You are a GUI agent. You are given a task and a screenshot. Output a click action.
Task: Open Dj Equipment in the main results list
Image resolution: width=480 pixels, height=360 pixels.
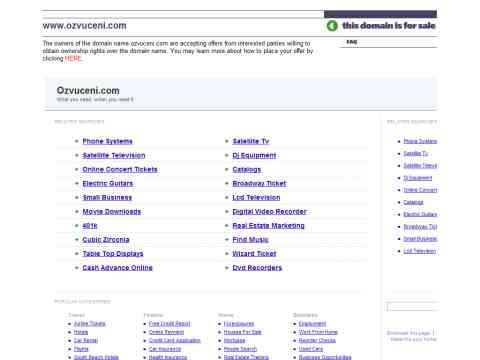coord(254,155)
